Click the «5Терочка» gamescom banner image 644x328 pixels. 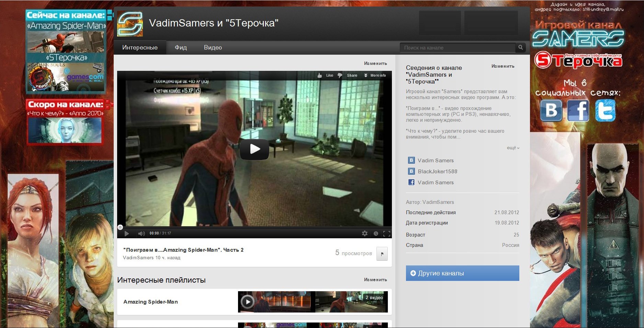(66, 77)
